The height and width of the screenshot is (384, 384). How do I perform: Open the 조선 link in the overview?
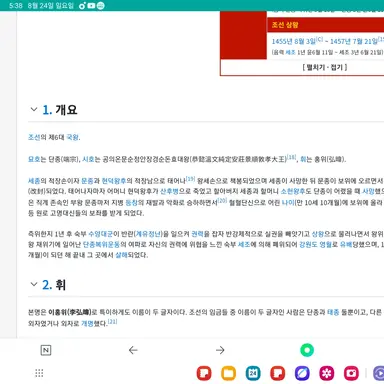34,137
